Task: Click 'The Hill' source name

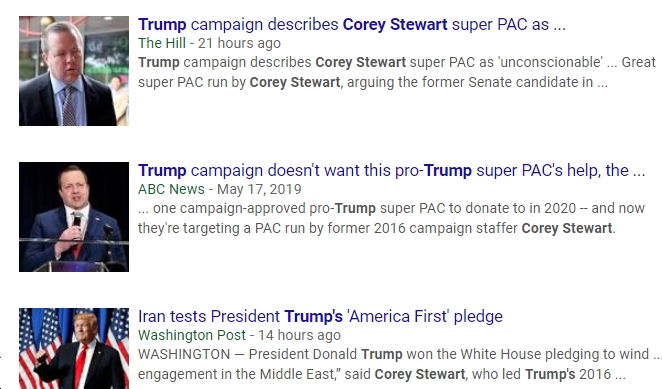Action: pyautogui.click(x=162, y=43)
